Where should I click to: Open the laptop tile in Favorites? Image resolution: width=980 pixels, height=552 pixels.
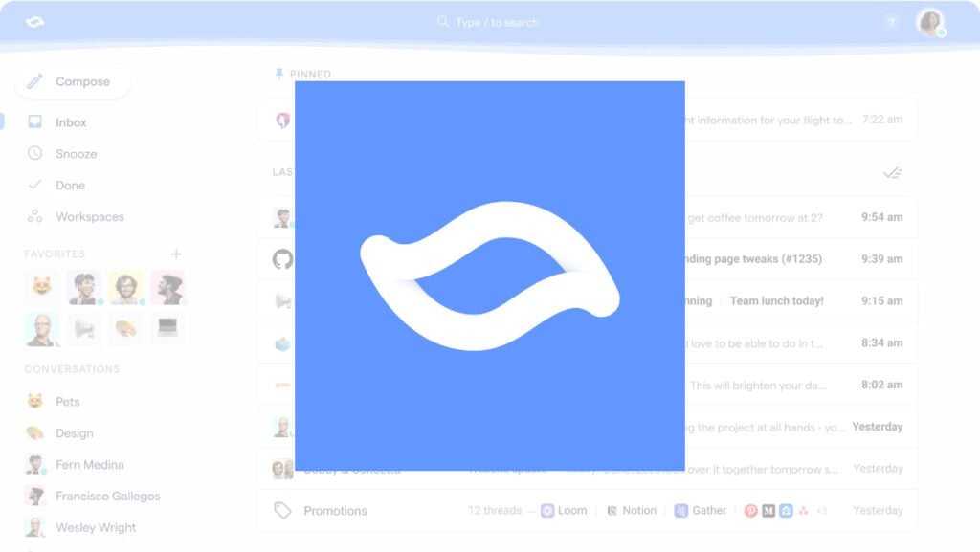click(x=167, y=329)
